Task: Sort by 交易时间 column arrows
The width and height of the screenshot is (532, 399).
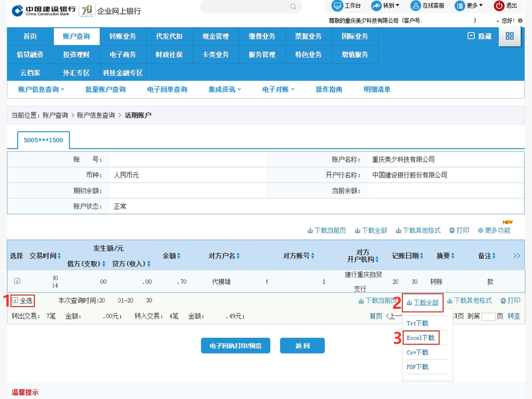Action: click(x=59, y=256)
